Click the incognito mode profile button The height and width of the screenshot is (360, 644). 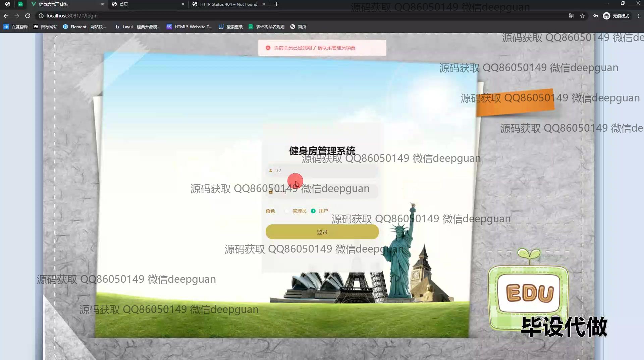pos(616,16)
